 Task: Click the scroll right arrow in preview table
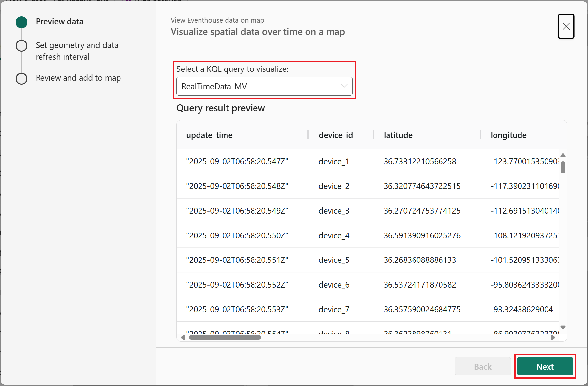pos(553,337)
